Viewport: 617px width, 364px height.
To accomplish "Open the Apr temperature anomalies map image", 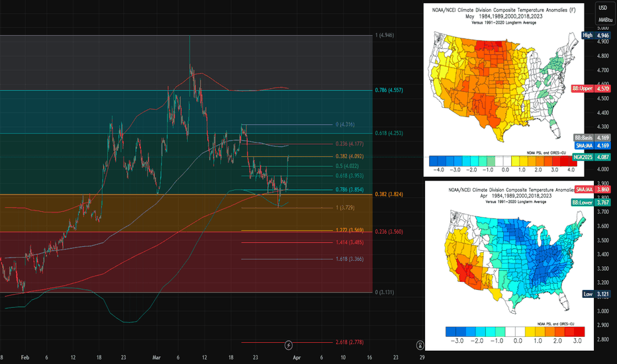I will point(509,266).
